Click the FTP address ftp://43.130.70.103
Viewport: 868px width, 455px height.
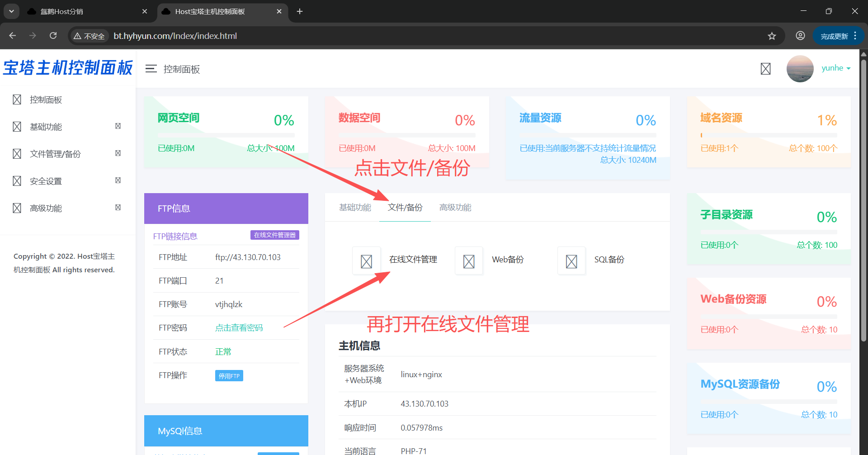(248, 257)
